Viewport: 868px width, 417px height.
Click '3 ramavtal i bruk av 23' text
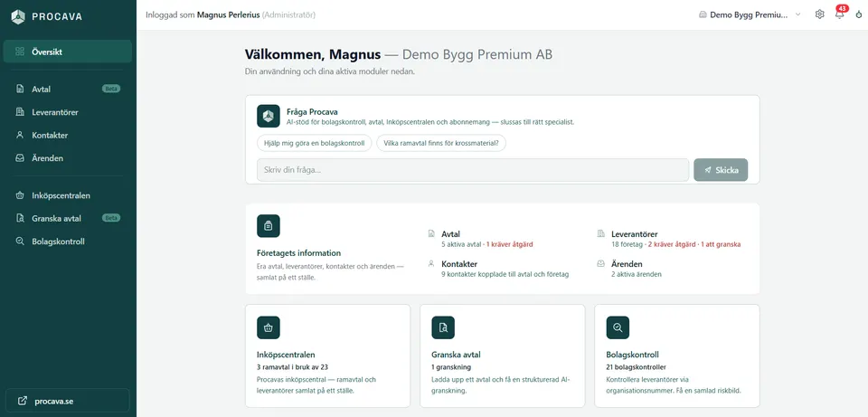coord(292,366)
